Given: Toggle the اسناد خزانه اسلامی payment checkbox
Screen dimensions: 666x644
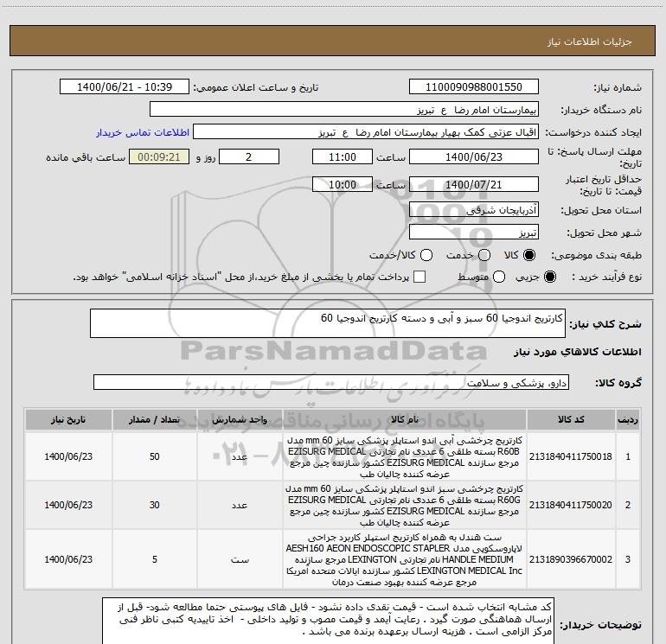Looking at the screenshot, I should 419,277.
